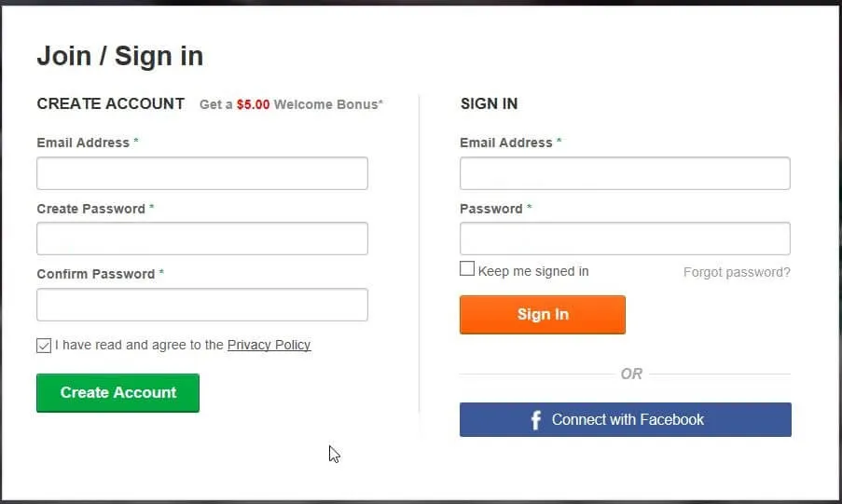Click the Forgot password? link

(x=737, y=272)
